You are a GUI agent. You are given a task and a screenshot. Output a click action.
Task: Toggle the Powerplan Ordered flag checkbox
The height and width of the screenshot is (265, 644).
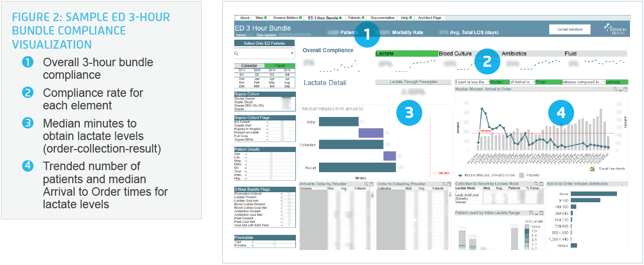coord(289,193)
